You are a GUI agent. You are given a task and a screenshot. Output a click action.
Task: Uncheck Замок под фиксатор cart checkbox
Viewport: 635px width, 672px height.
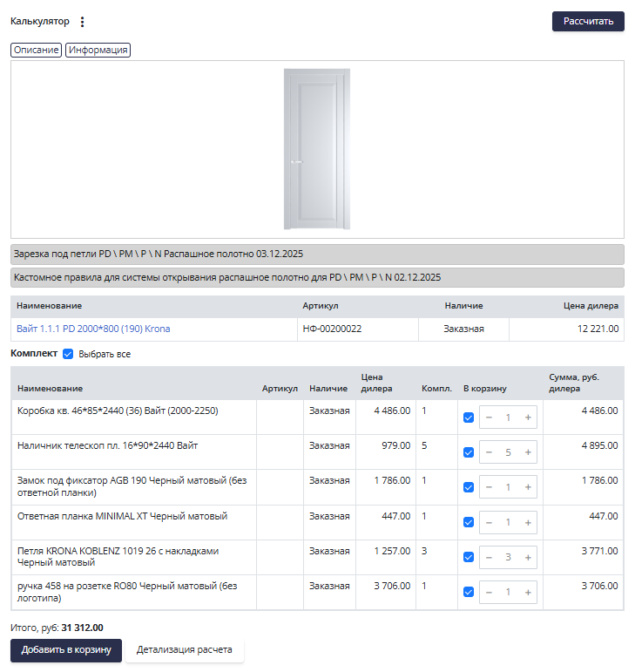469,487
